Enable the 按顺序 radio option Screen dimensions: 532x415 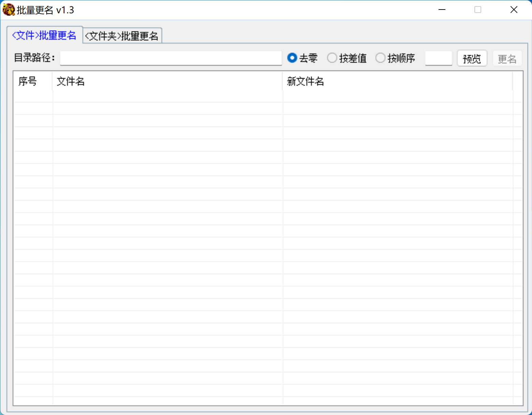point(380,58)
